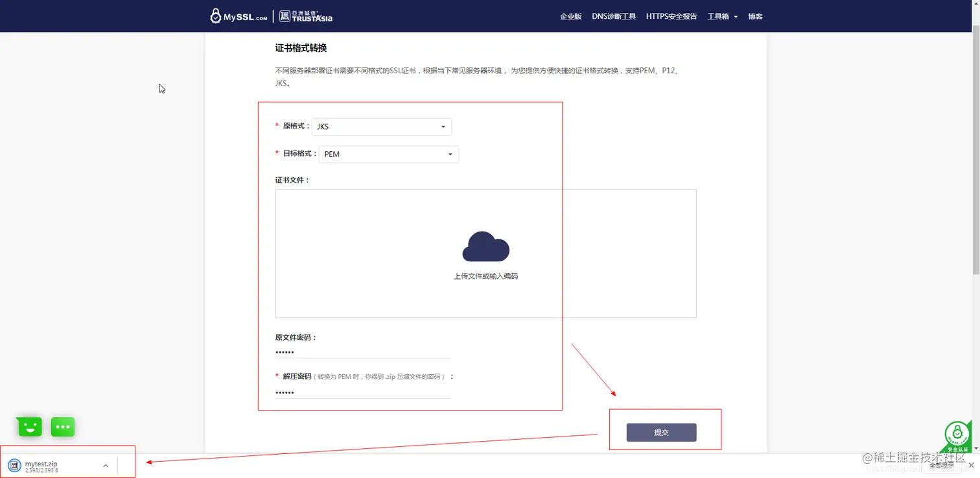Open DNS诊断工具 from the navigation

(614, 16)
